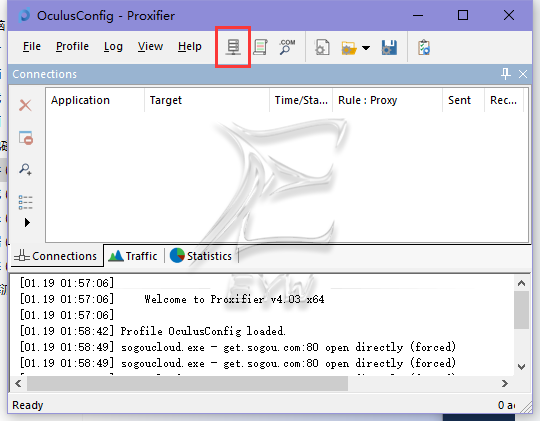Click the red X close-connection sidebar icon
This screenshot has height=421, width=540.
[x=25, y=105]
